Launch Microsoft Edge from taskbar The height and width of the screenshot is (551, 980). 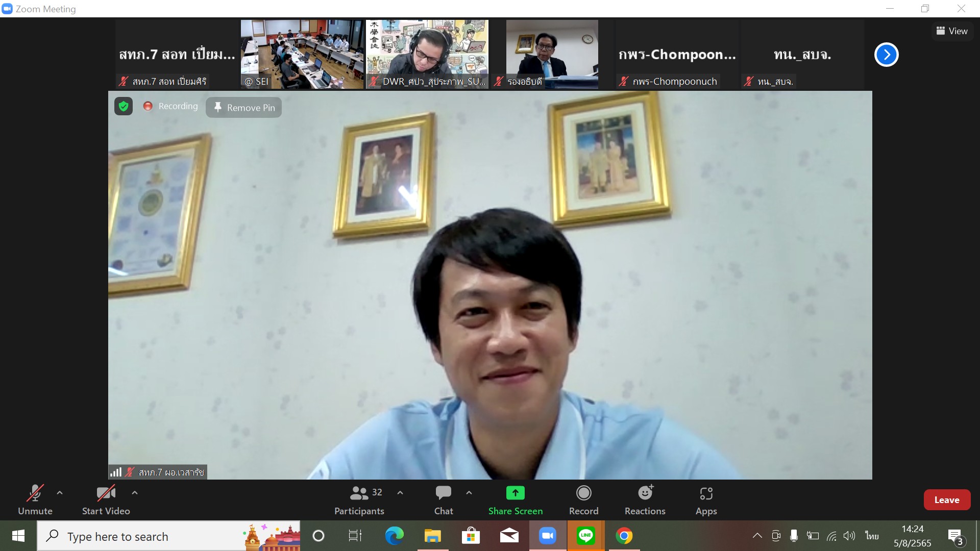coord(394,536)
